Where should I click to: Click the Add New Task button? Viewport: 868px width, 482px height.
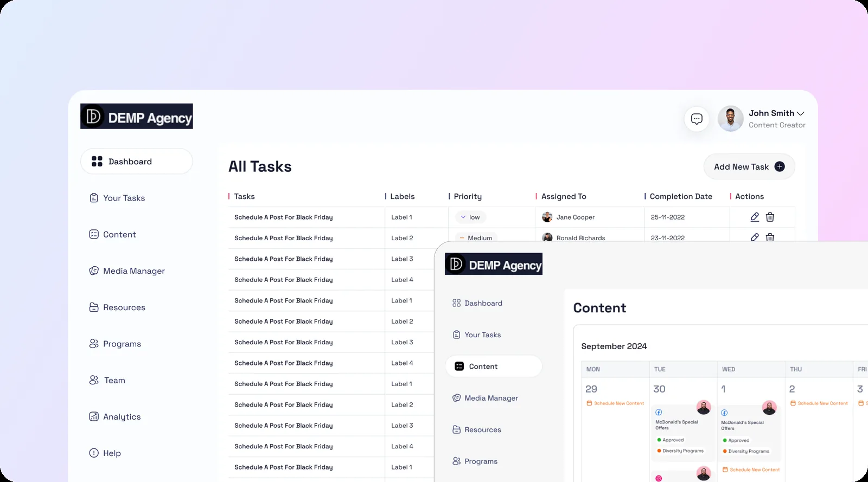tap(749, 166)
